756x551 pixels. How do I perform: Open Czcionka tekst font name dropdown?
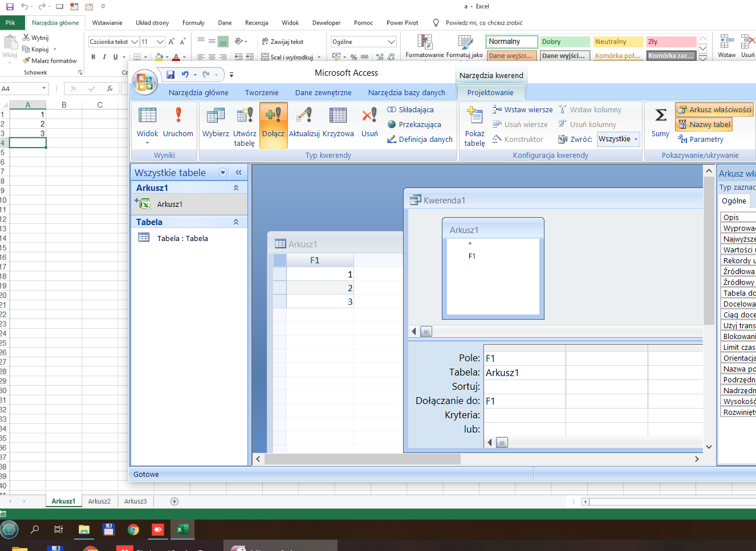135,42
